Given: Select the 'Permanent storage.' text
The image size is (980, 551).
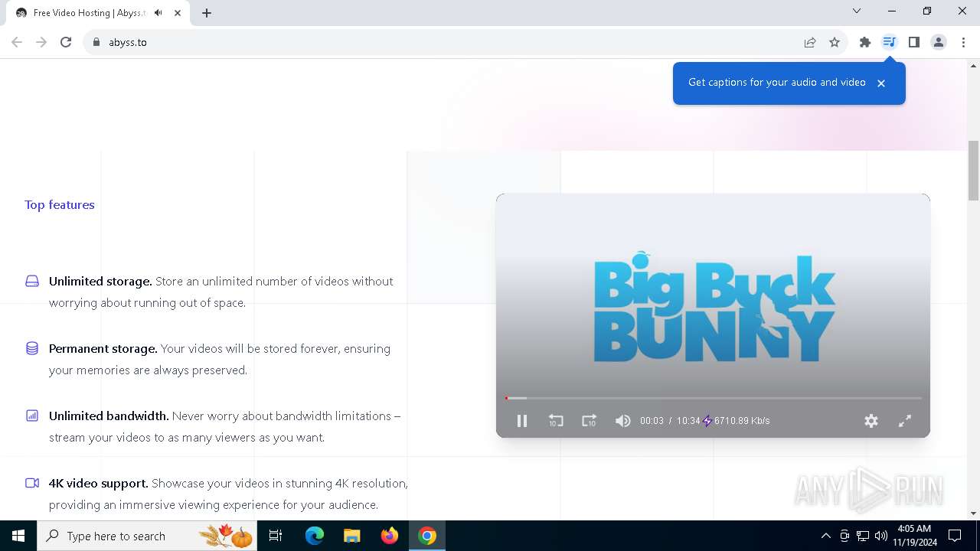Looking at the screenshot, I should click(103, 348).
